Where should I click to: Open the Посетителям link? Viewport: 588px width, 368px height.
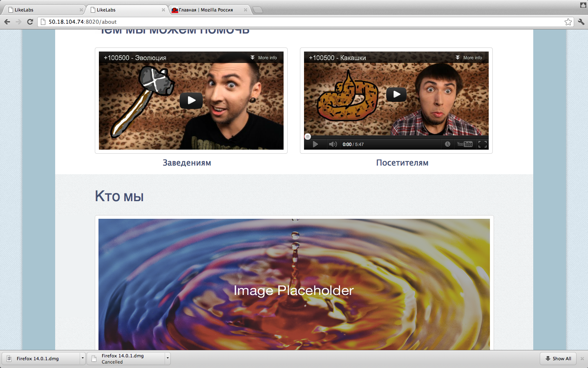click(402, 163)
